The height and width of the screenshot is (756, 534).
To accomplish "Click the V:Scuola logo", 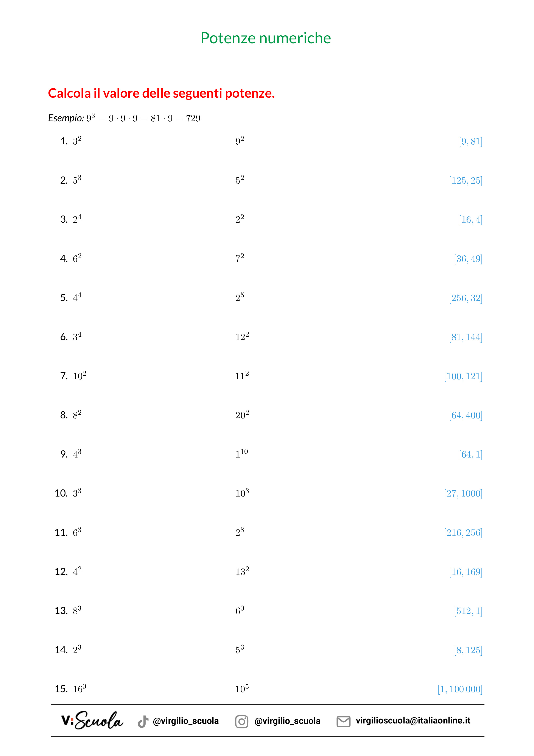I will 92,720.
